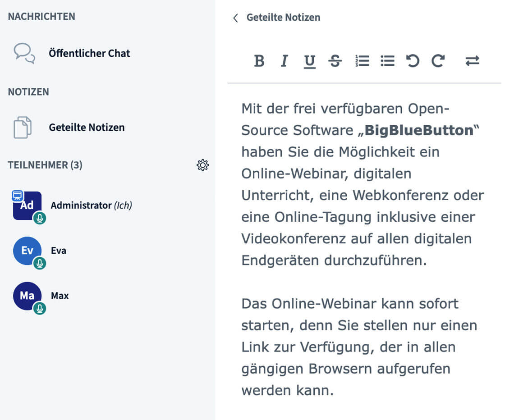Click the shared notes document icon

coord(23,128)
